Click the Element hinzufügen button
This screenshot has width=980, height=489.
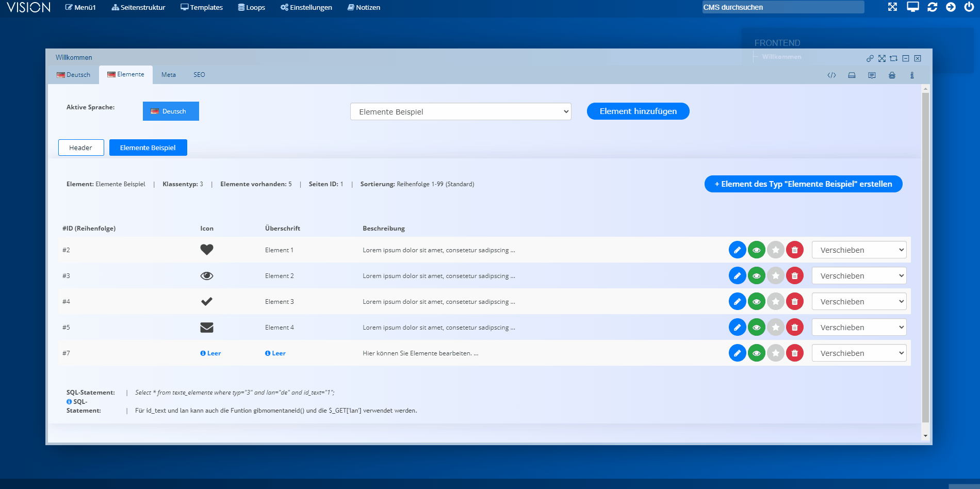click(x=638, y=111)
